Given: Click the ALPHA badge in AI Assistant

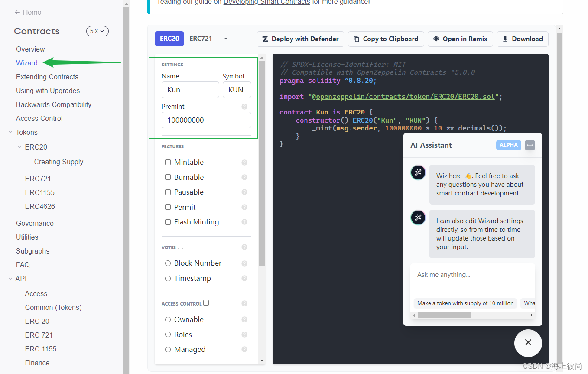Looking at the screenshot, I should (509, 145).
